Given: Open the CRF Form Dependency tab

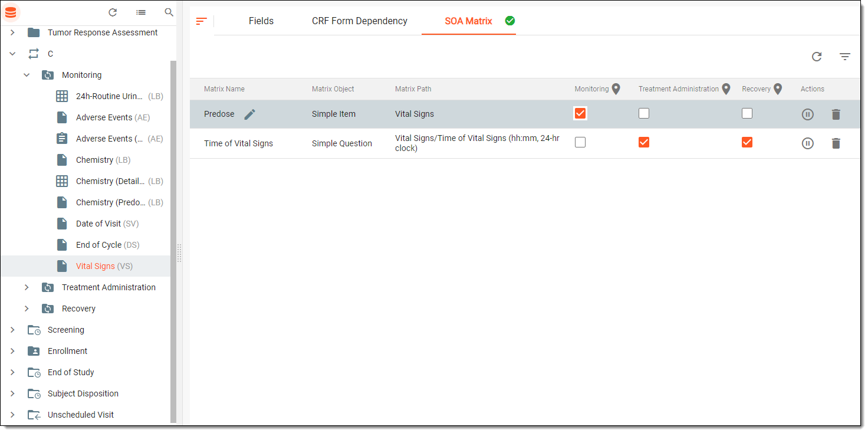Looking at the screenshot, I should (x=360, y=21).
